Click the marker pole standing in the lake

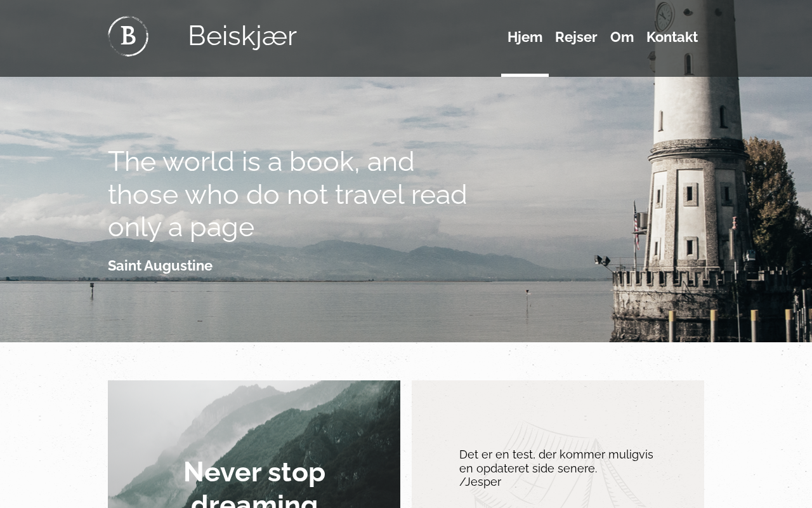[92, 290]
